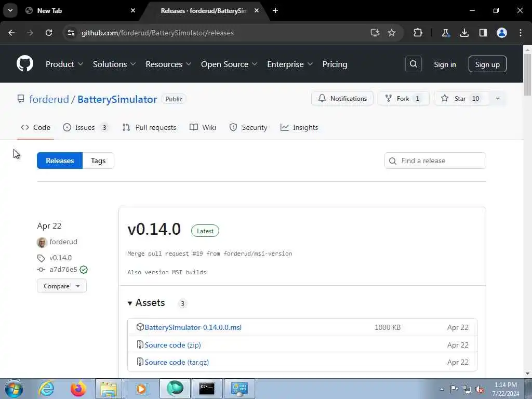Expand the Open Source menu
Viewport: 532px width, 399px height.
(x=229, y=64)
